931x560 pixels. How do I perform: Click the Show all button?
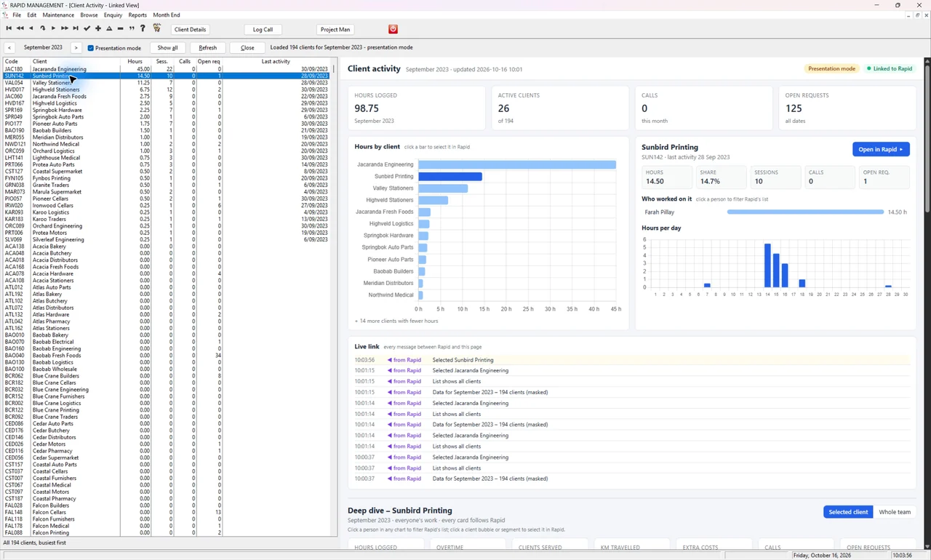click(167, 48)
